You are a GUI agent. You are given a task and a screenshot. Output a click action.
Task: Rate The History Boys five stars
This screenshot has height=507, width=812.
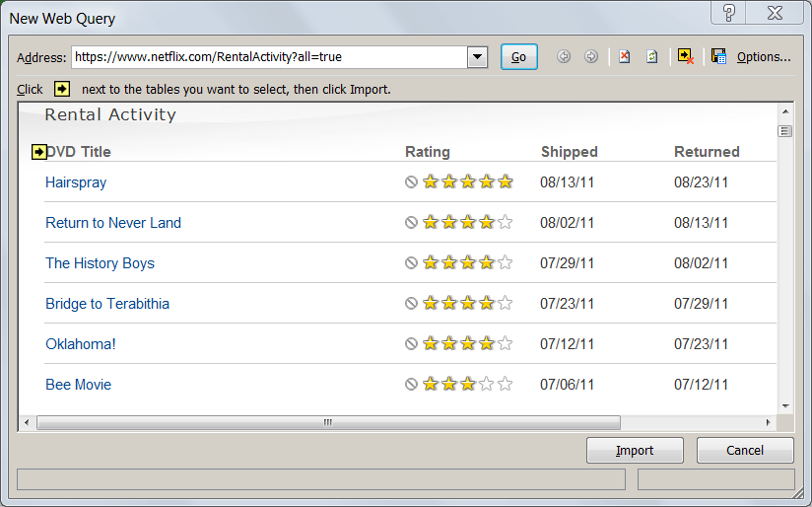[x=505, y=262]
